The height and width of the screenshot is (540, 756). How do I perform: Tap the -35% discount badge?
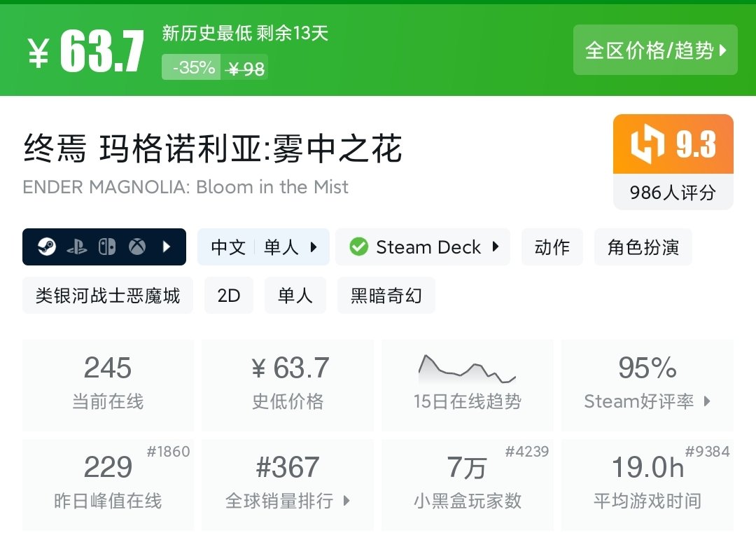tap(192, 68)
